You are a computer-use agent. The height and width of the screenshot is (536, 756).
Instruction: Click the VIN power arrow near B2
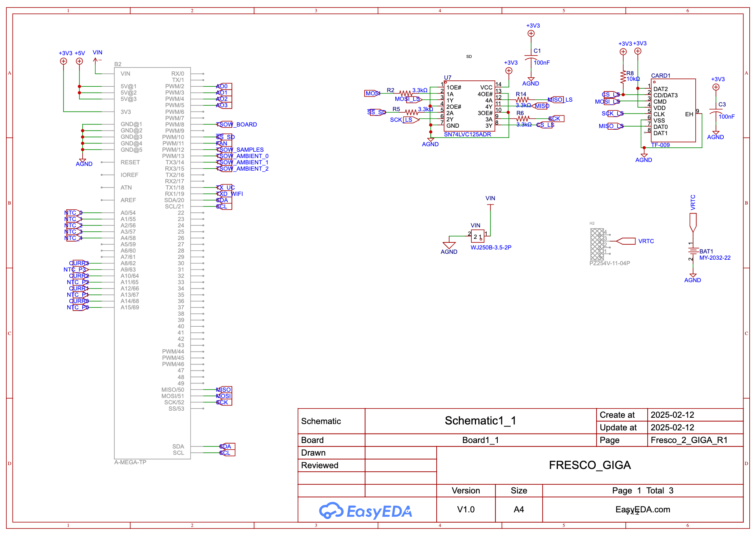pos(96,61)
